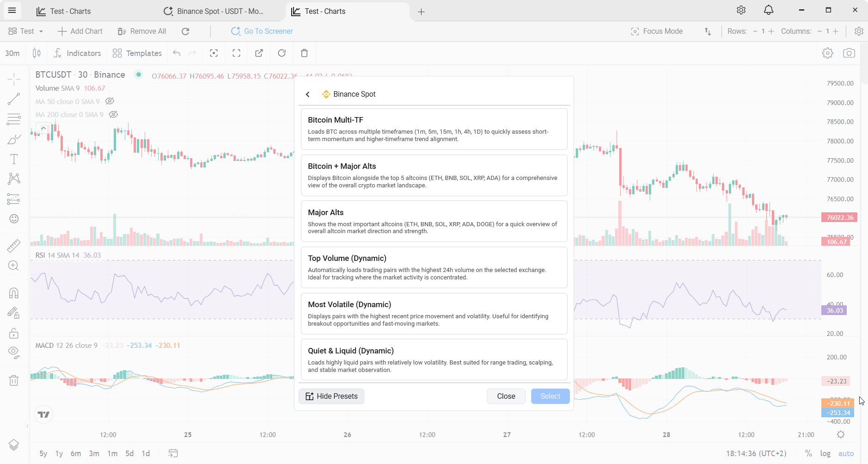The width and height of the screenshot is (868, 464).
Task: Choose the Bitcoin + Major Alts preset
Action: click(x=434, y=175)
